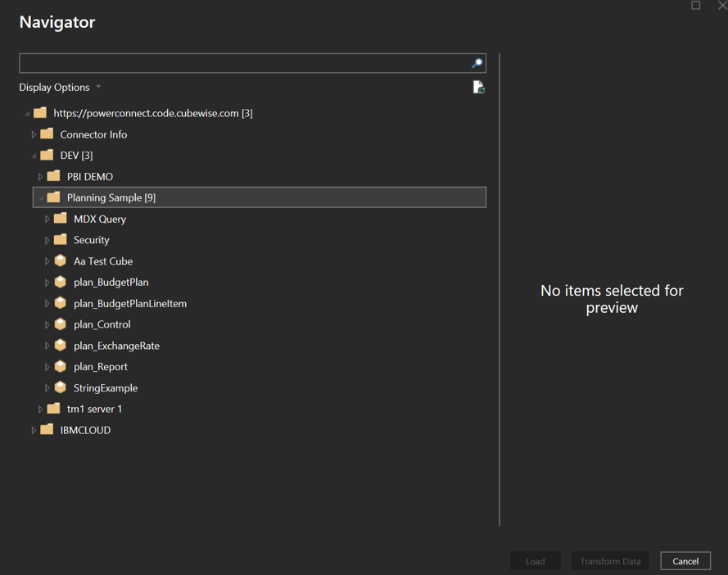Screen dimensions: 728x575
Task: Select the plan_Control tree item label
Action: (x=102, y=324)
